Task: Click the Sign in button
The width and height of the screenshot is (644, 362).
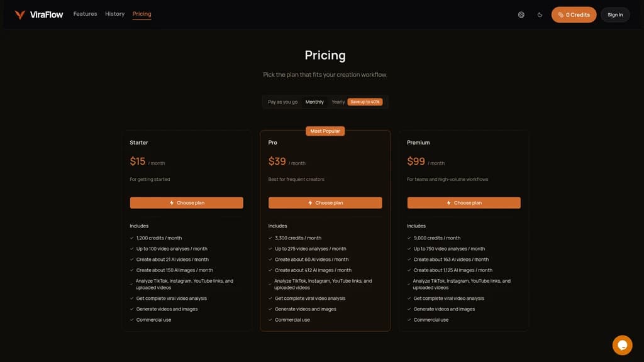Action: pyautogui.click(x=615, y=15)
